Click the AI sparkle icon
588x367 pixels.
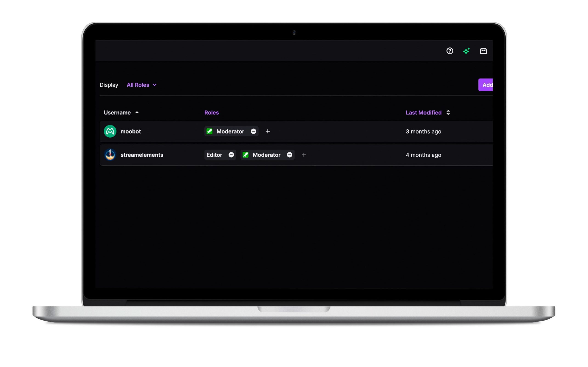pos(466,51)
